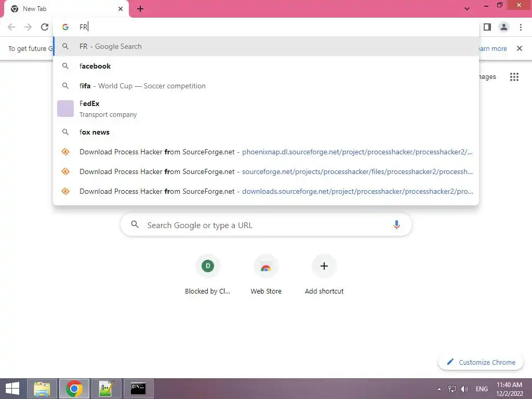The width and height of the screenshot is (532, 399).
Task: Select the New Tab tab
Action: point(66,9)
